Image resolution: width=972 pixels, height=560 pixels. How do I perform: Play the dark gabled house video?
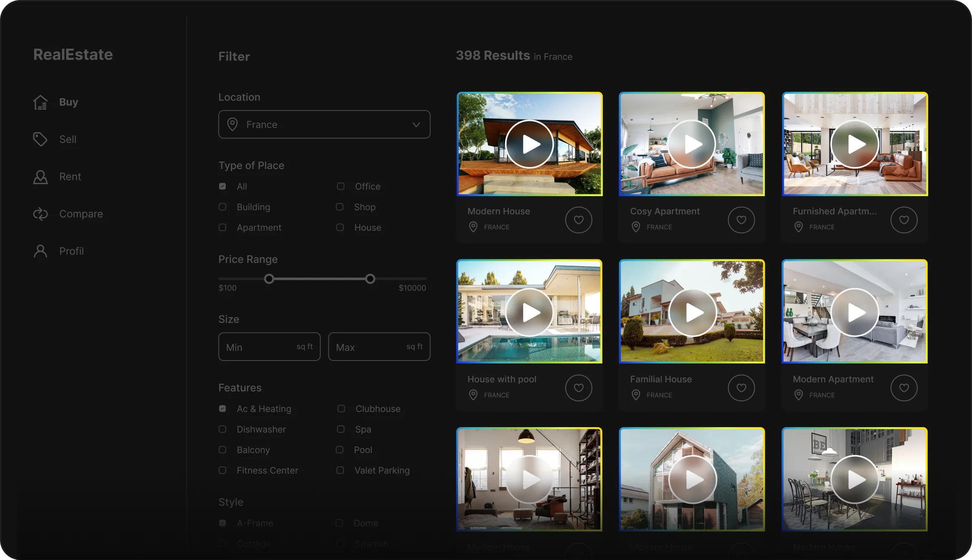pos(692,479)
